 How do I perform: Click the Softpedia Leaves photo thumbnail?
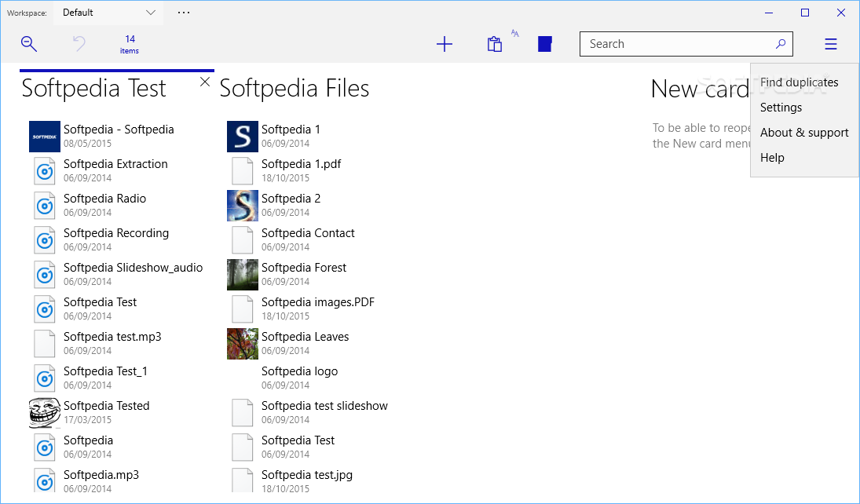point(243,344)
